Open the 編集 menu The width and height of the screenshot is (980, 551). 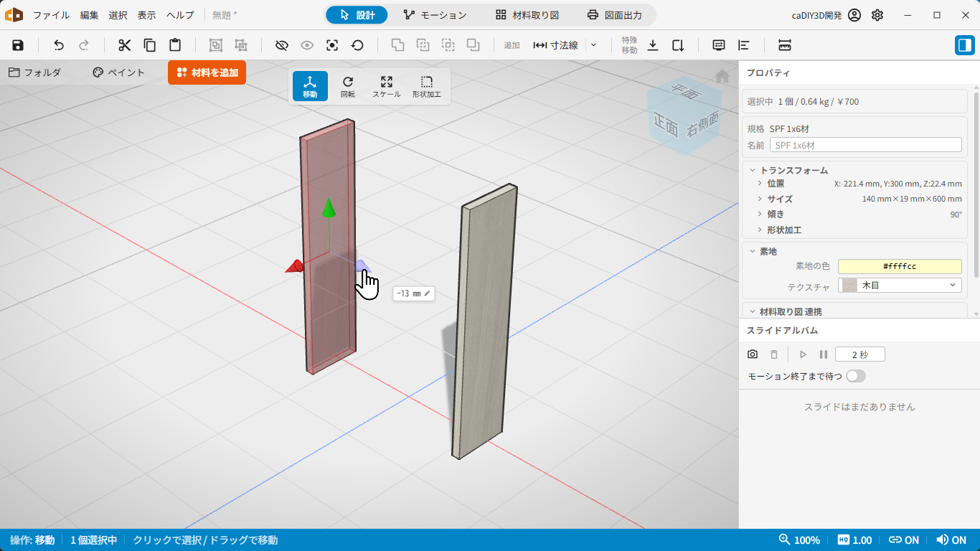pos(90,15)
